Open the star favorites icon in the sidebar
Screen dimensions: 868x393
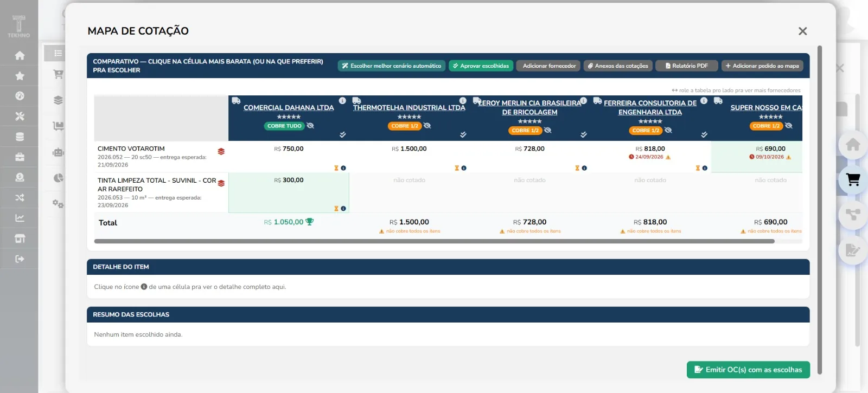point(20,76)
